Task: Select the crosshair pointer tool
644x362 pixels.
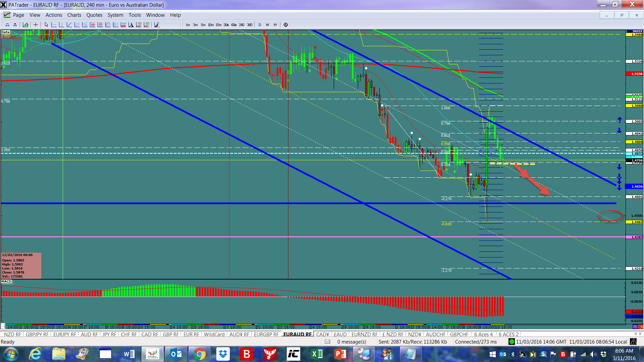Action: click(x=36, y=24)
